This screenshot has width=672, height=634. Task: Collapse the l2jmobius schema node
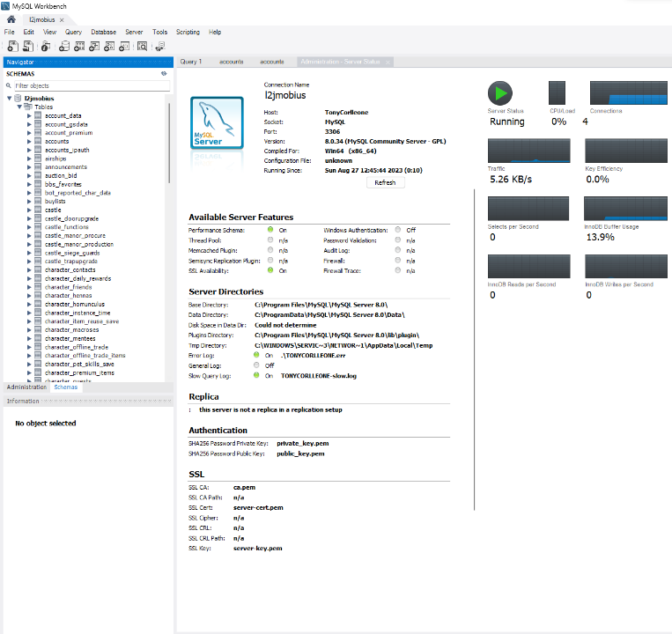point(9,99)
